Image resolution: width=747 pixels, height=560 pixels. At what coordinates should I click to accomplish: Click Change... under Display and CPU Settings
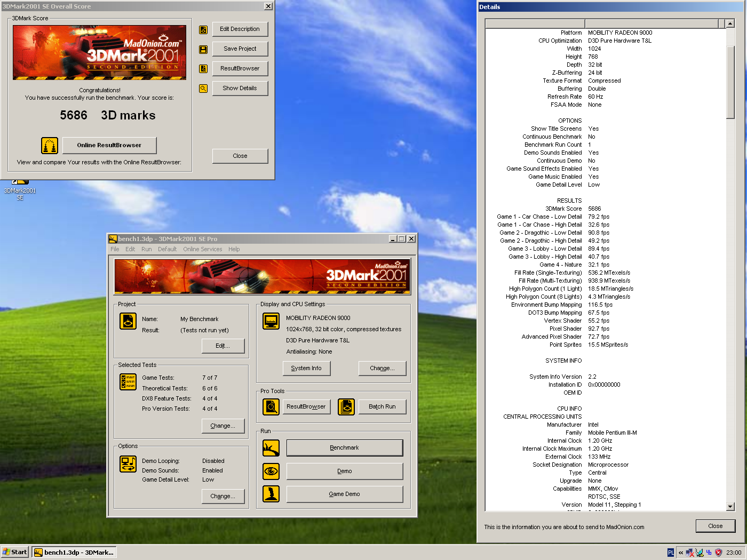383,369
